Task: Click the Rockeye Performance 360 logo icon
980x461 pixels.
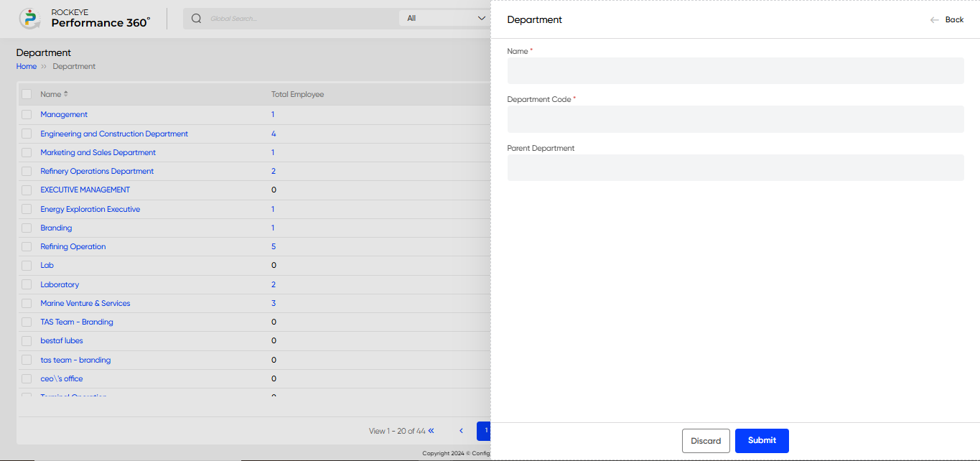Action: coord(29,19)
